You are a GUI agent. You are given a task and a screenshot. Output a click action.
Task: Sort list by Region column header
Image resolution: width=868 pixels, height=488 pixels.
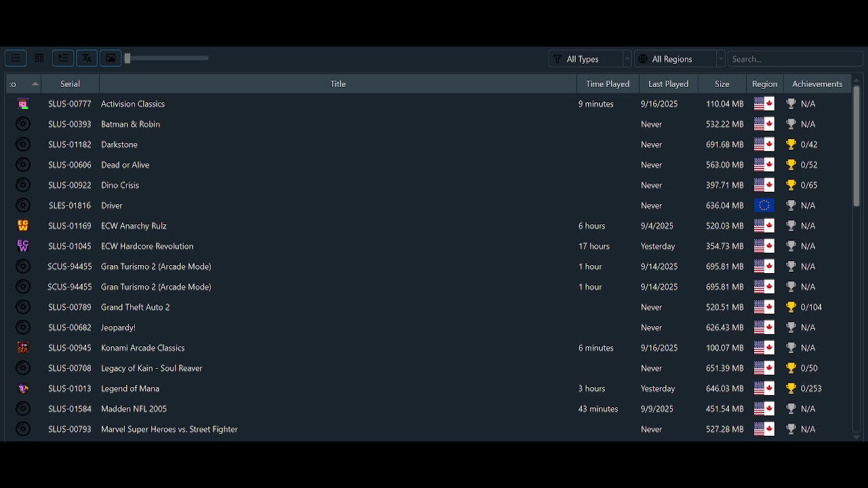764,84
